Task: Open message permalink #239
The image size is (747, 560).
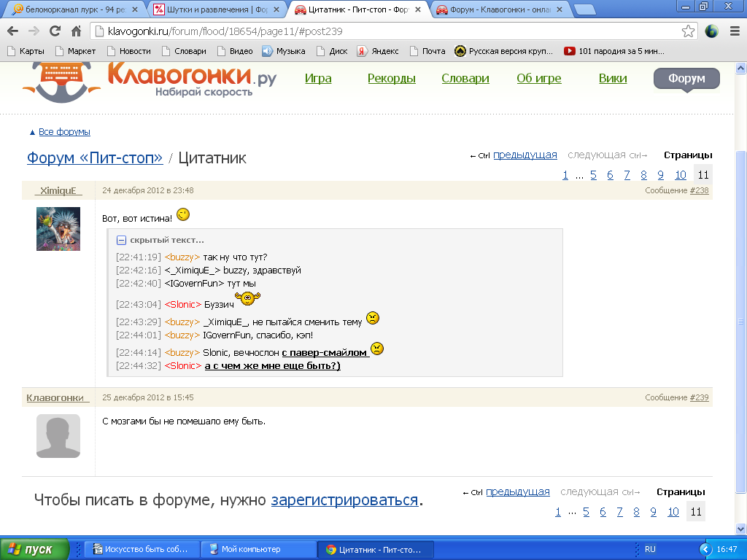Action: (x=700, y=397)
